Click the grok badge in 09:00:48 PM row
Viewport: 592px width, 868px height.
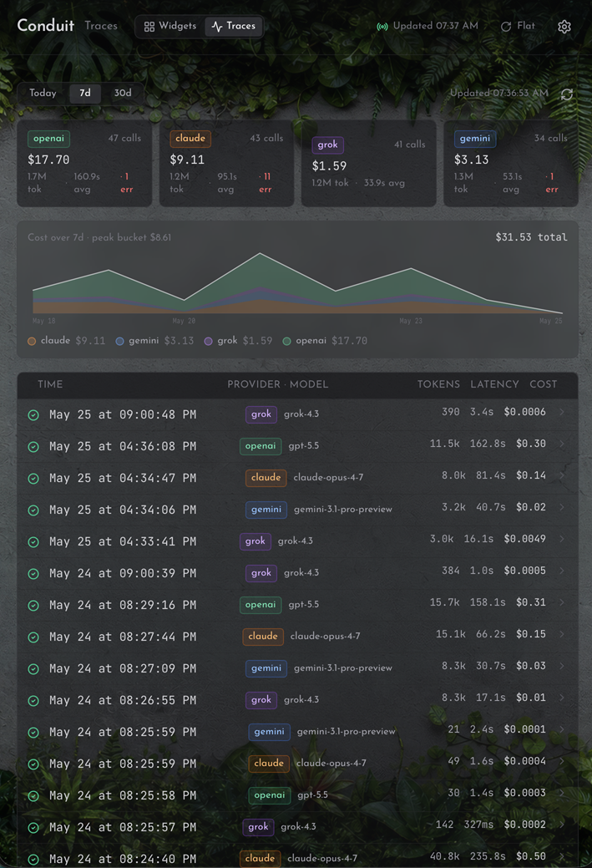click(261, 414)
